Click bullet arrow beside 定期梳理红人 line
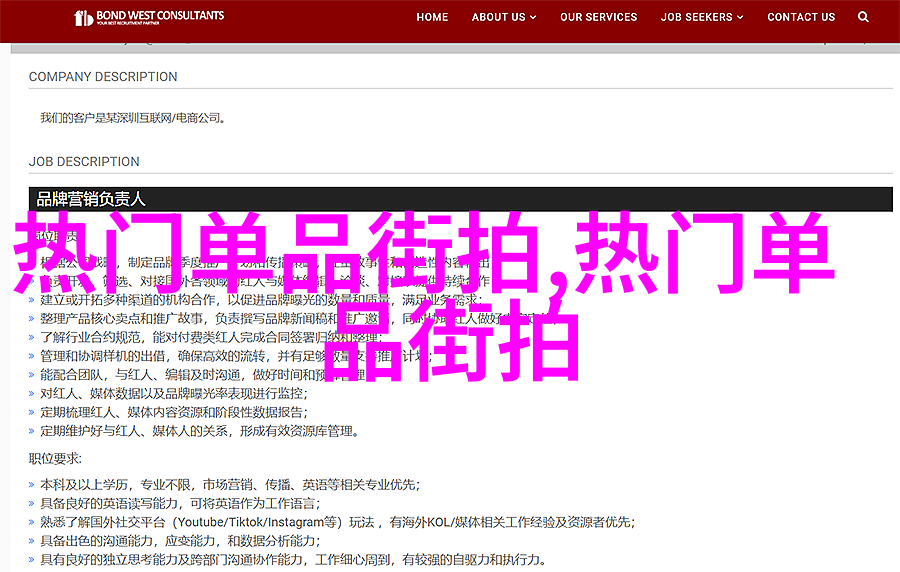Viewport: 900px width, 572px height. 33,413
